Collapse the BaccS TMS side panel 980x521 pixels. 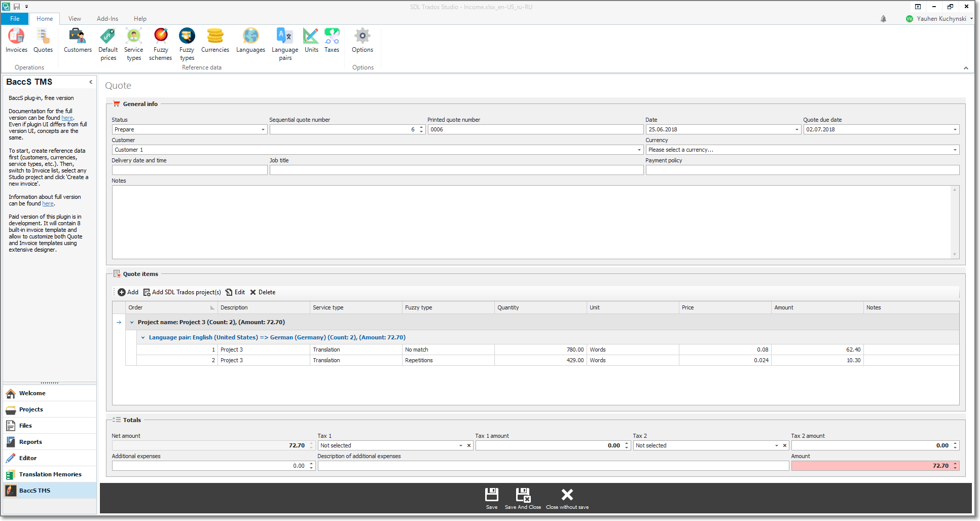91,82
